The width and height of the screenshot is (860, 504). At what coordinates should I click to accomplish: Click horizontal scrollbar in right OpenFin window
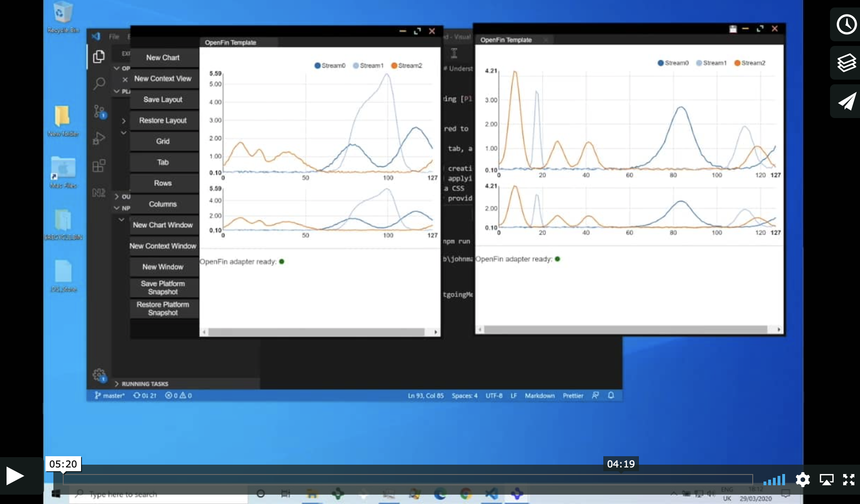click(x=625, y=329)
